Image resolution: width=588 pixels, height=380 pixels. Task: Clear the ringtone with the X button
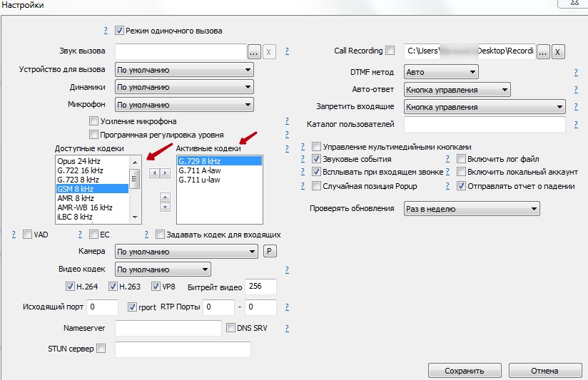pos(269,51)
